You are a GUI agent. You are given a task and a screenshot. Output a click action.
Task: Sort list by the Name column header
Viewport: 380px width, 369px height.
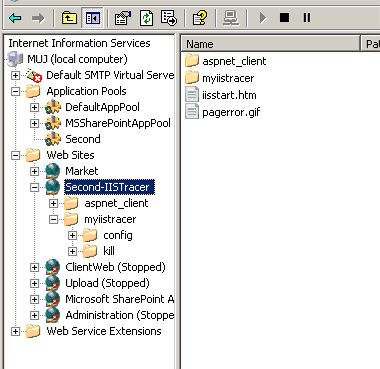point(271,44)
